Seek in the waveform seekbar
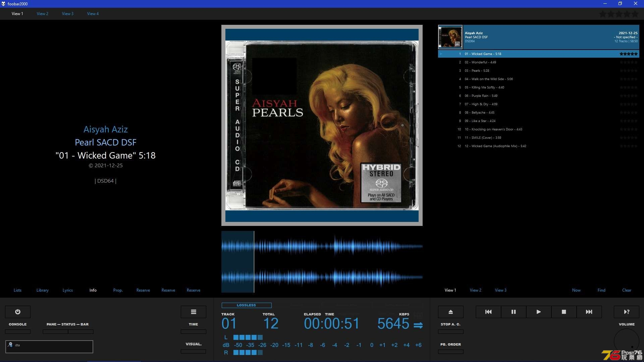Viewport: 644px width, 362px height. (x=322, y=262)
